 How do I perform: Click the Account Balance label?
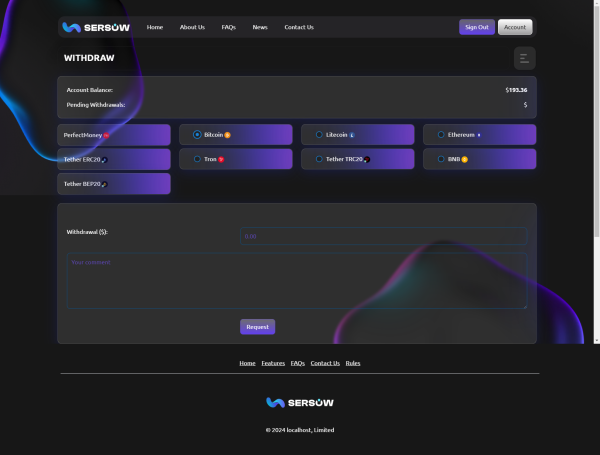90,90
